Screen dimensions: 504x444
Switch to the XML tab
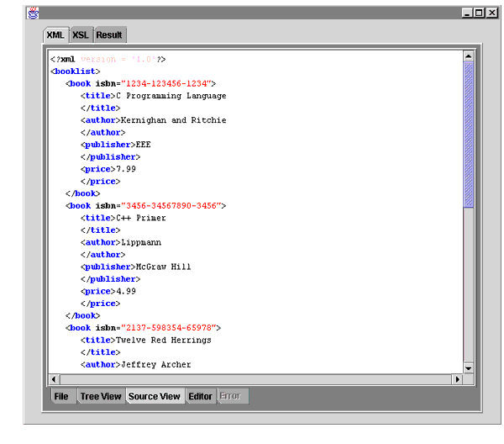click(55, 34)
